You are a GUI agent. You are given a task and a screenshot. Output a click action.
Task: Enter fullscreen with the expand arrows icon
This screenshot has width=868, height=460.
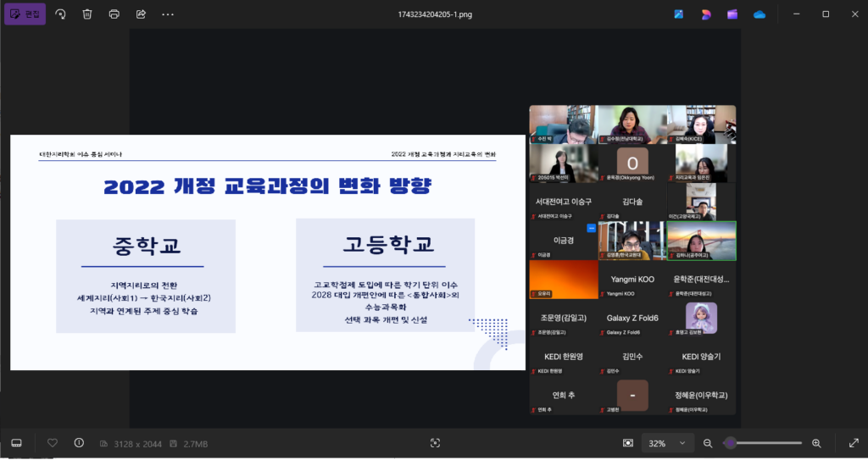[854, 443]
